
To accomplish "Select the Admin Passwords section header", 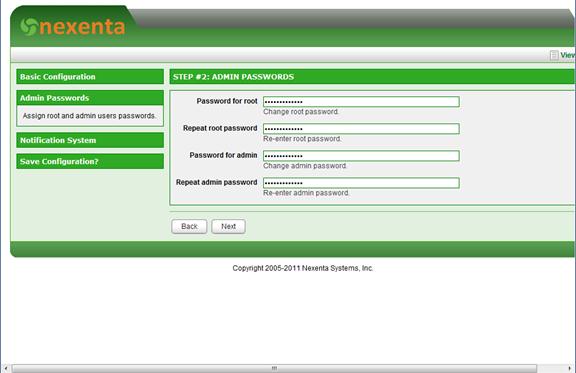I will [x=90, y=98].
